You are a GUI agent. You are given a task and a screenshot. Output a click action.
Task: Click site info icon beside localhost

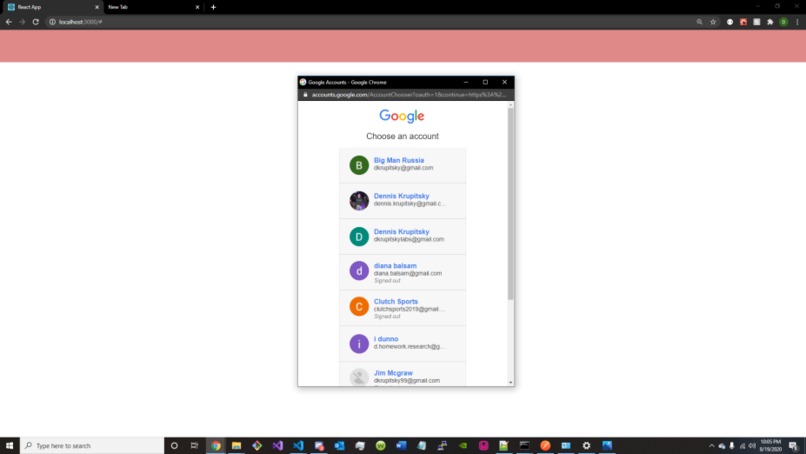coord(52,22)
